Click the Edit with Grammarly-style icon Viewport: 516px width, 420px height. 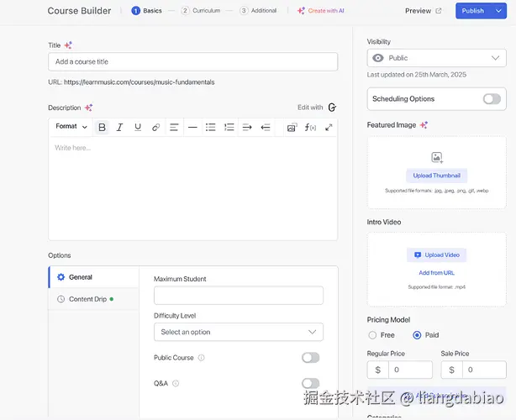(x=332, y=108)
